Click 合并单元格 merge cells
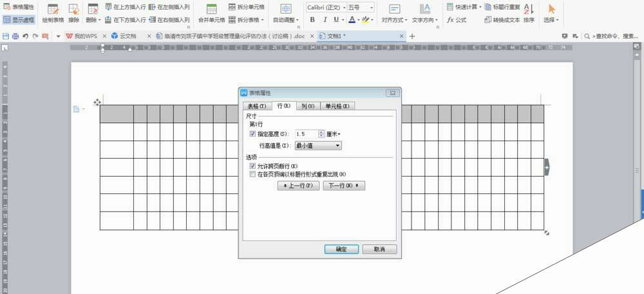The height and width of the screenshot is (294, 644). [x=211, y=13]
